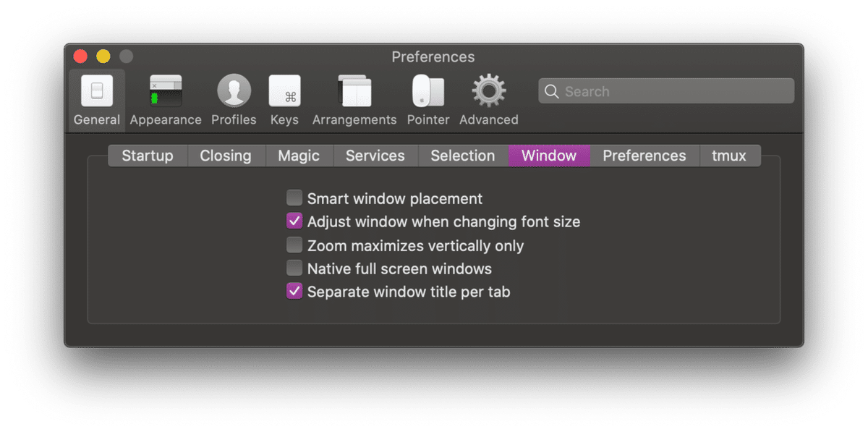Show the Selection tab
This screenshot has width=868, height=432.
(463, 156)
